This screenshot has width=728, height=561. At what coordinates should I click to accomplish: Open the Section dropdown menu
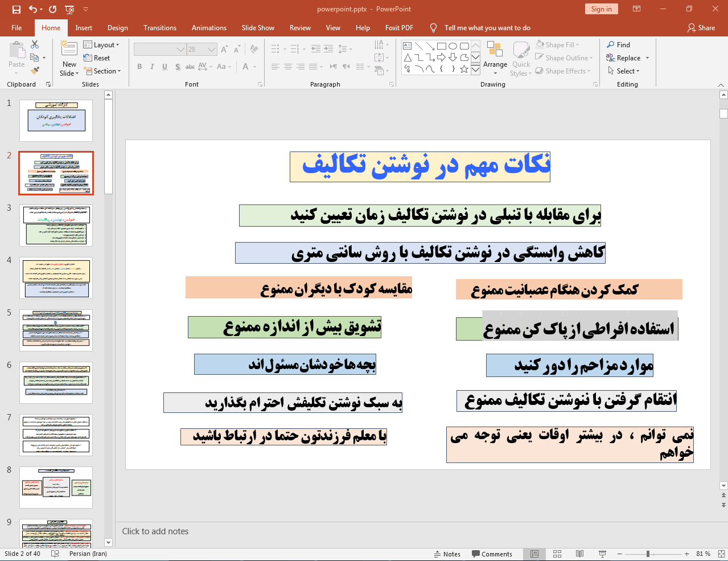(103, 71)
